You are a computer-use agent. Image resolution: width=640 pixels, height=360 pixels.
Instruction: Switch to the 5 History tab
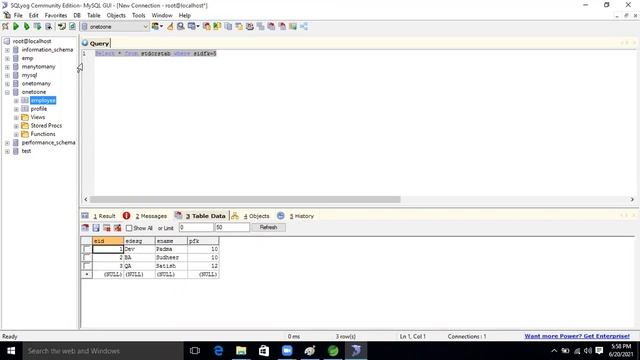coord(302,216)
